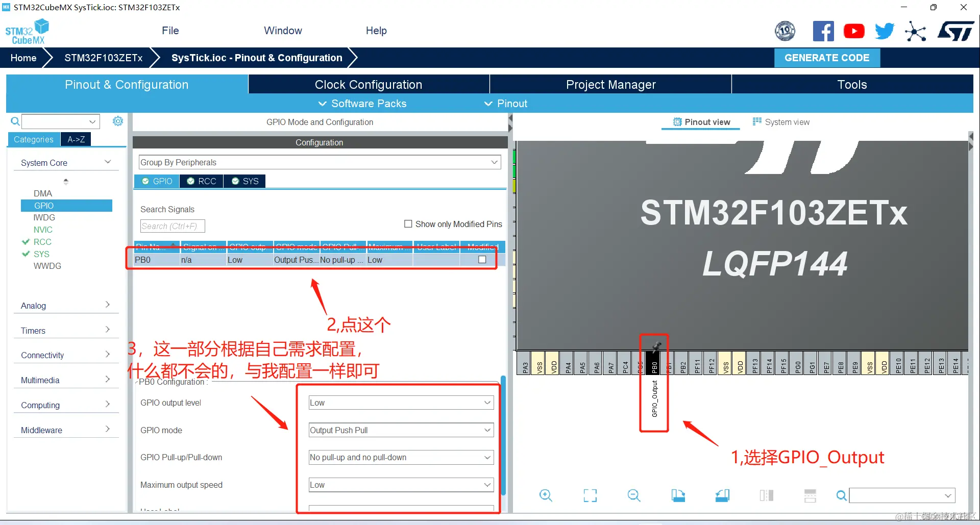Click the STM32F103ZETx breadcrumb
Screen dimensions: 980x525
(x=103, y=58)
